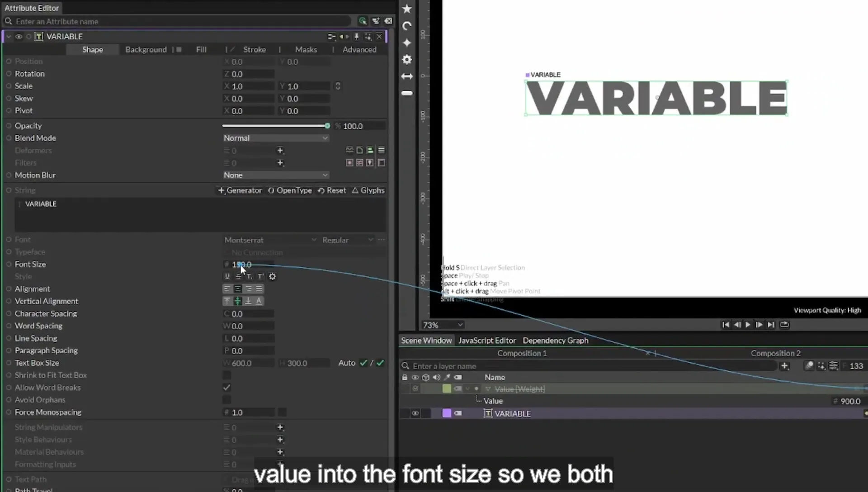Open the 73% zoom level dropdown
This screenshot has width=868, height=492.
(443, 325)
